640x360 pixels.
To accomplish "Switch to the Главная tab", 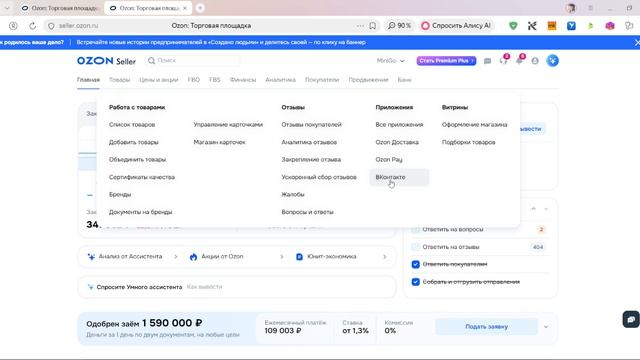I will (88, 80).
